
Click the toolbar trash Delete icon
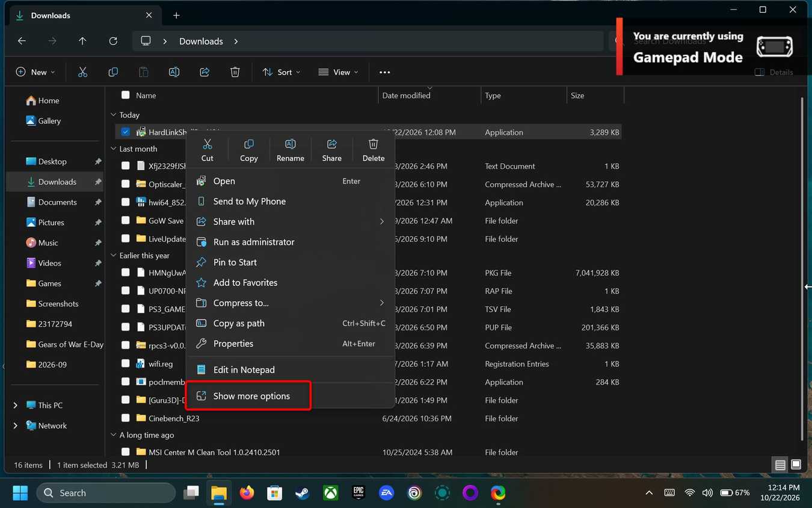235,72
